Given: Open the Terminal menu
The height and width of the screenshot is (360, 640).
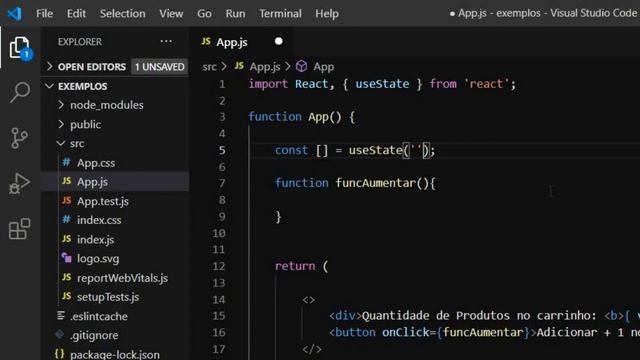Looking at the screenshot, I should click(280, 13).
